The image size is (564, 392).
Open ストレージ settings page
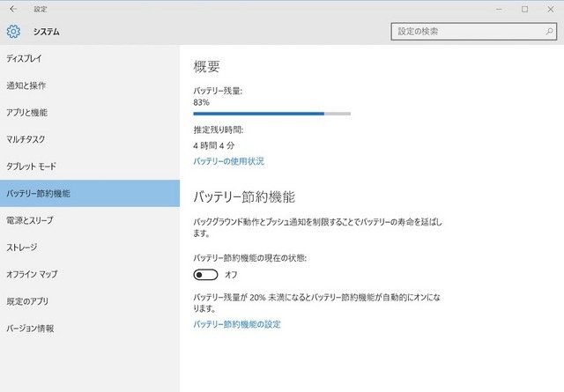[x=90, y=247]
